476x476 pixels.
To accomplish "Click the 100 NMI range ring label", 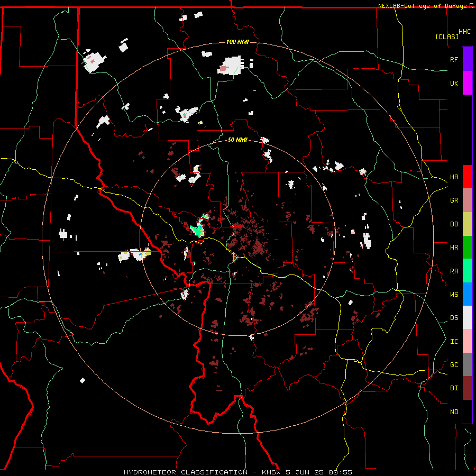I will [237, 42].
